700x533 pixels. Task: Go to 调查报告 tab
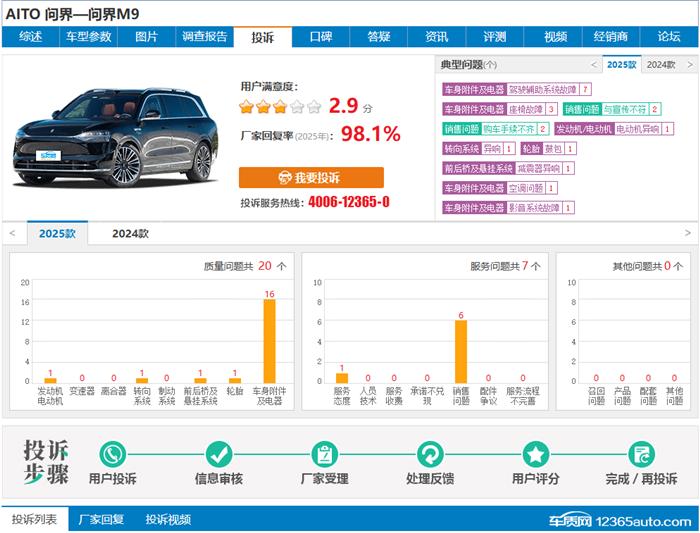coord(204,37)
